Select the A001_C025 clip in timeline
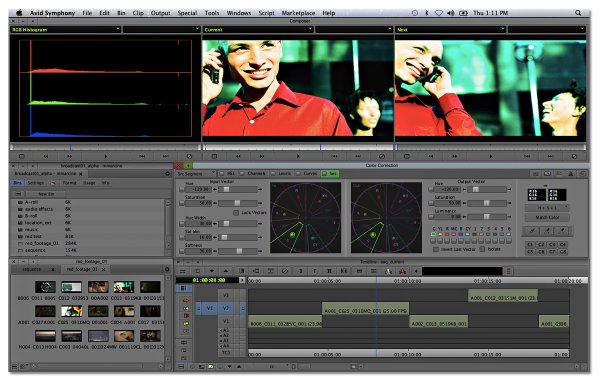This screenshot has height=381, width=600. [x=365, y=308]
